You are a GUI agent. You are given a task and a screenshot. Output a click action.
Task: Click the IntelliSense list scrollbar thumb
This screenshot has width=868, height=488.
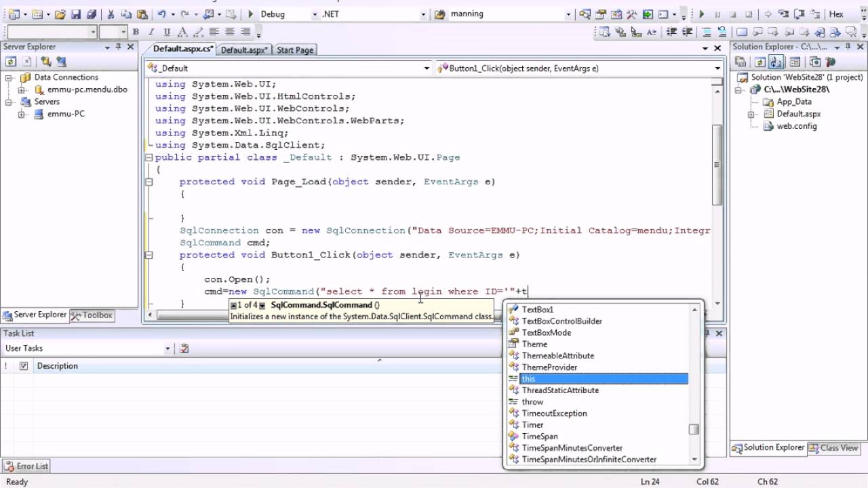[694, 429]
